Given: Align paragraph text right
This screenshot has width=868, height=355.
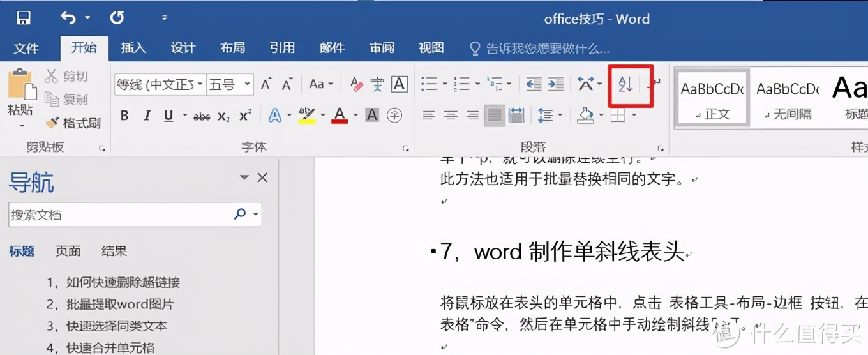Looking at the screenshot, I should point(472,116).
